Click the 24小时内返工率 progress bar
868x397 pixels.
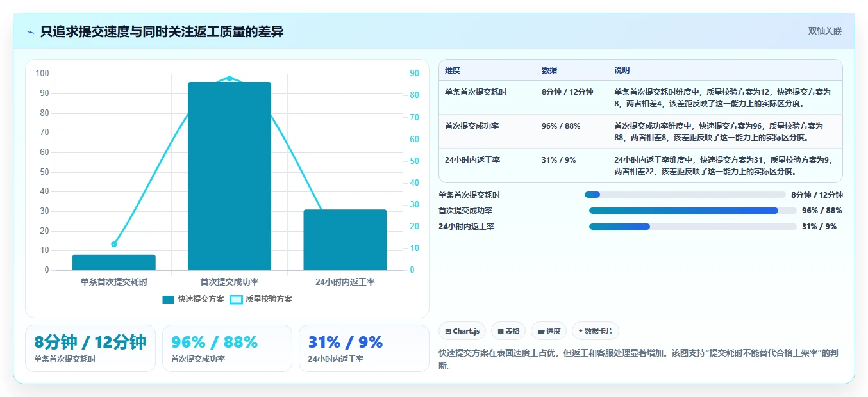(x=692, y=227)
